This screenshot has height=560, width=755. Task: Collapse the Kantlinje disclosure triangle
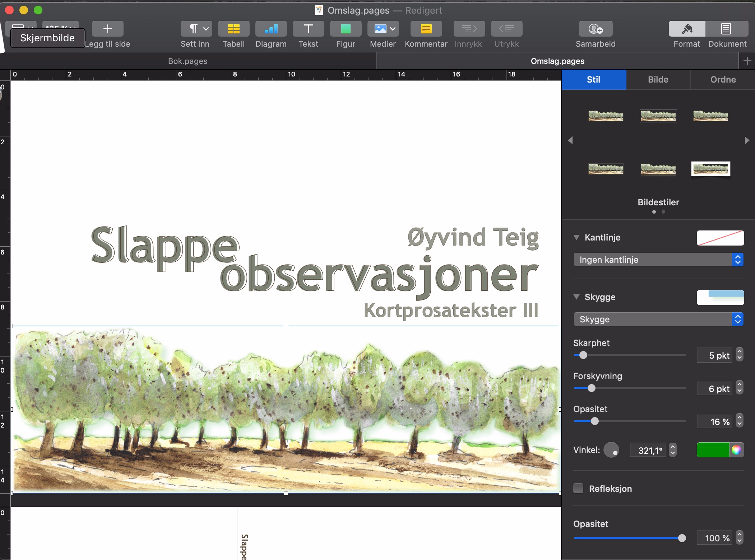(x=576, y=237)
